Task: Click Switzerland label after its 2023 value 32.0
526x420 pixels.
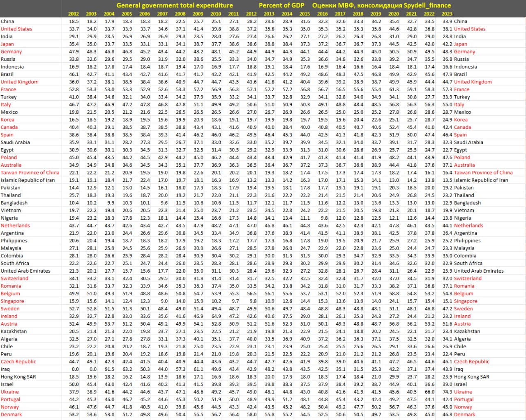Action: (468, 279)
